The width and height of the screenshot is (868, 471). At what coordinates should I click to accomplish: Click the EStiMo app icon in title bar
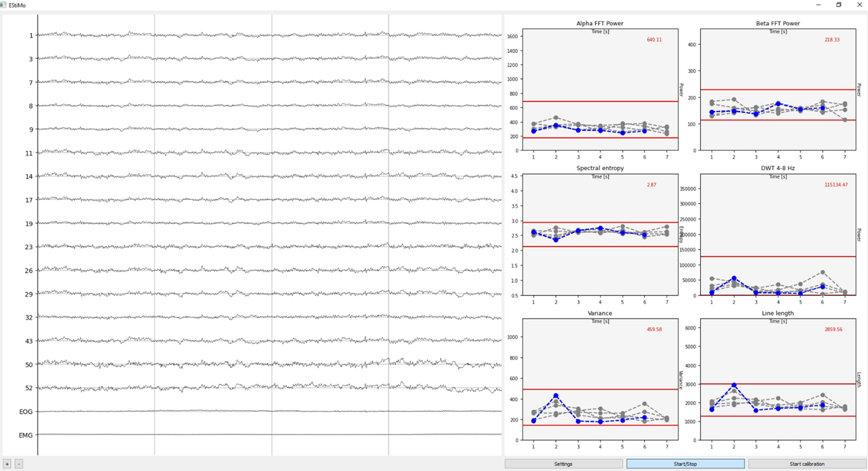pyautogui.click(x=3, y=5)
